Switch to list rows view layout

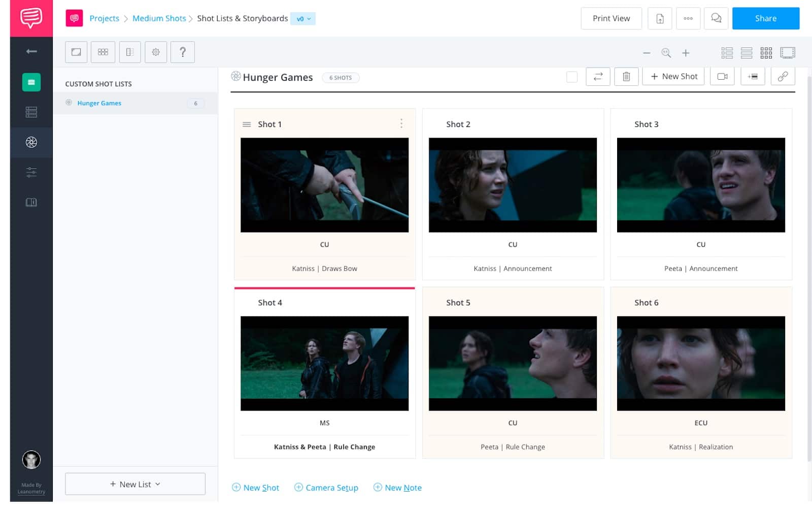[x=746, y=53]
